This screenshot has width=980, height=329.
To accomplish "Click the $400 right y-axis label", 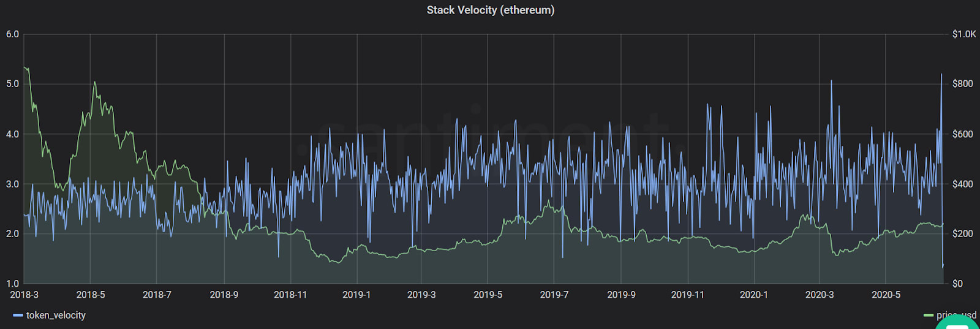I will pos(962,184).
